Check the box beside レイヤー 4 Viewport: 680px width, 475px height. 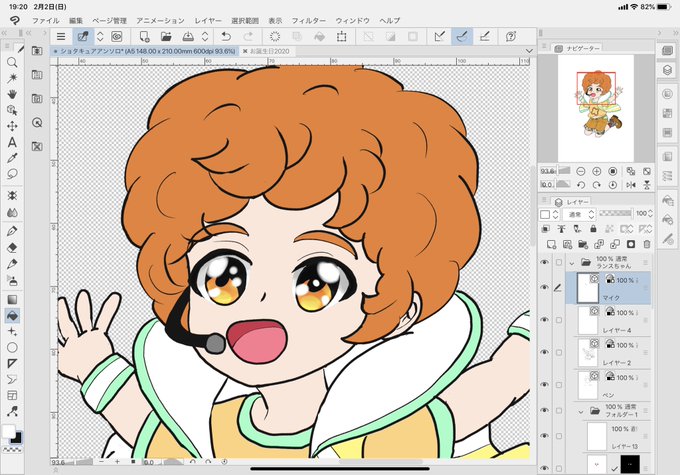click(x=559, y=320)
